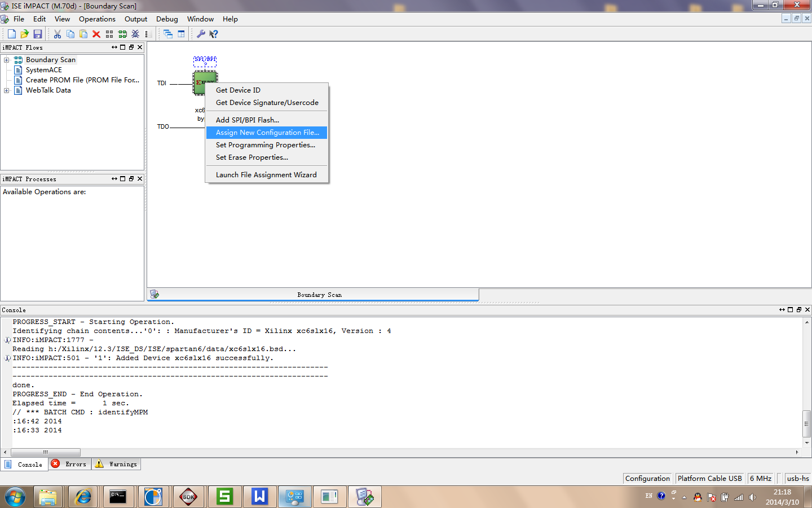Screen dimensions: 812x508
Task: Open the New project toolbar icon
Action: coord(12,34)
